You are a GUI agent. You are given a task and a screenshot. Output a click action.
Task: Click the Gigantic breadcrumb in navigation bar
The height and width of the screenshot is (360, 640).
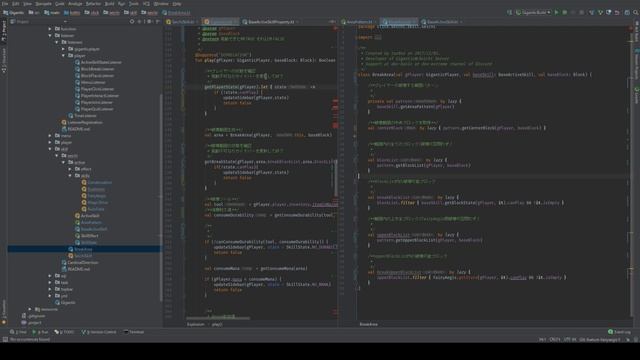click(x=14, y=13)
